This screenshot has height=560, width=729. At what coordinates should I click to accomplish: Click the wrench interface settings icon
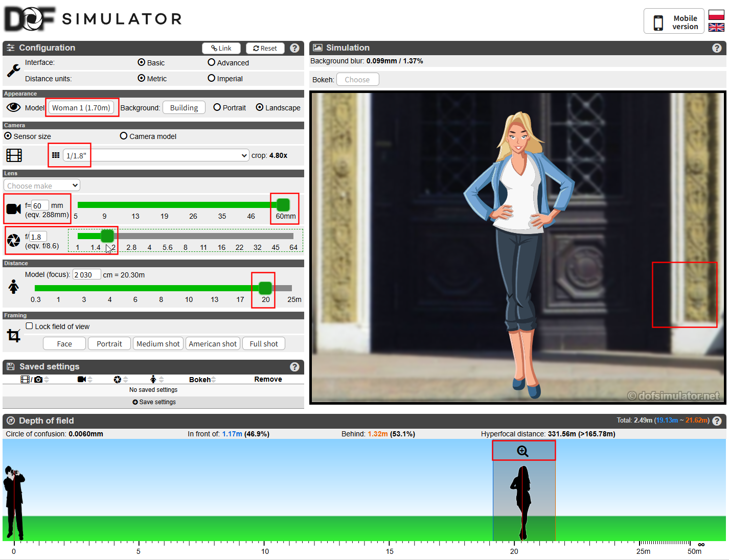coord(14,71)
